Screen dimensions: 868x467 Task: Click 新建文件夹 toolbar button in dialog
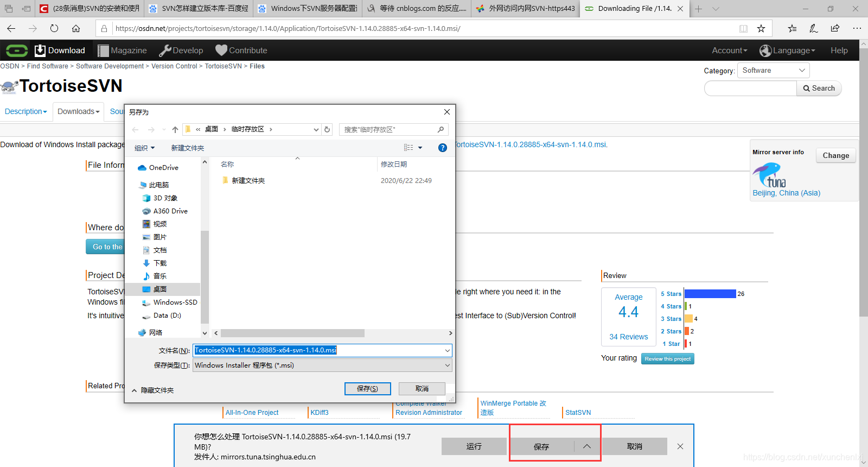coord(188,148)
